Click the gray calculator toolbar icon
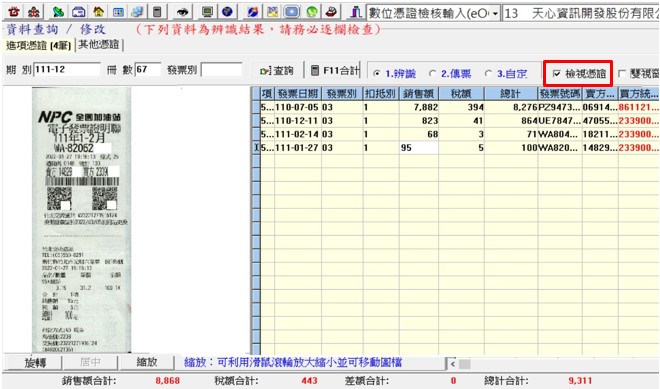This screenshot has width=660, height=389. (x=157, y=12)
